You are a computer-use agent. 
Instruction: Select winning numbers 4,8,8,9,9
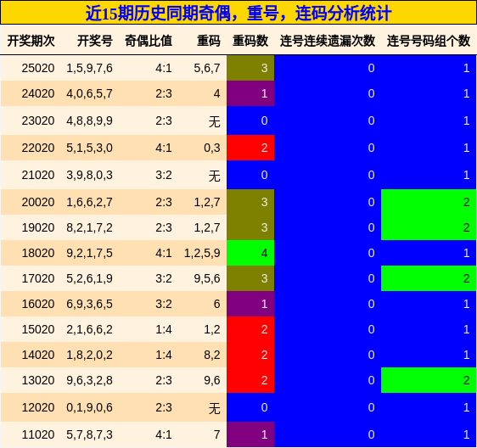89,120
